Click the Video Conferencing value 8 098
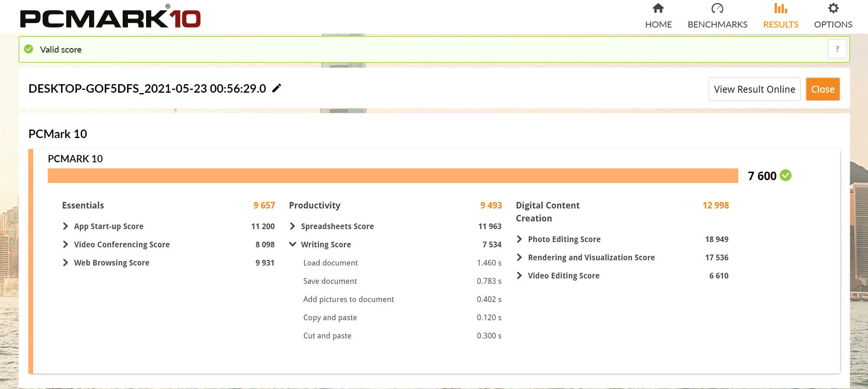868x389 pixels. (265, 244)
